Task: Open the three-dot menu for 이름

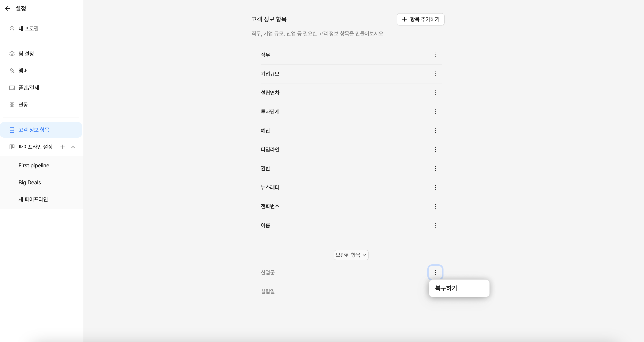Action: (435, 225)
